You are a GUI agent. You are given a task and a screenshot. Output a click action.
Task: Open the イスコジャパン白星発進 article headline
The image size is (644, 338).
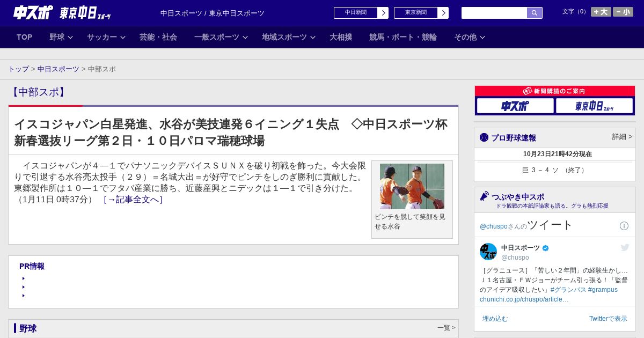click(x=231, y=133)
